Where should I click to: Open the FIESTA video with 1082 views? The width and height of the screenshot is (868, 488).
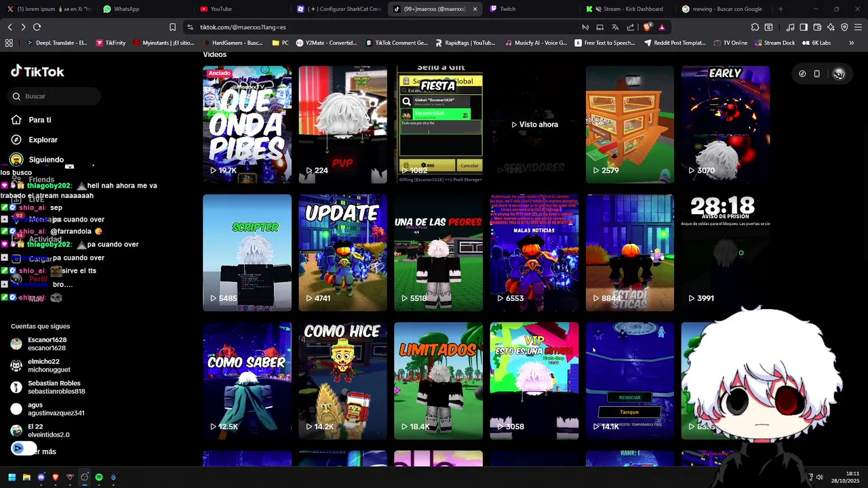tap(438, 124)
